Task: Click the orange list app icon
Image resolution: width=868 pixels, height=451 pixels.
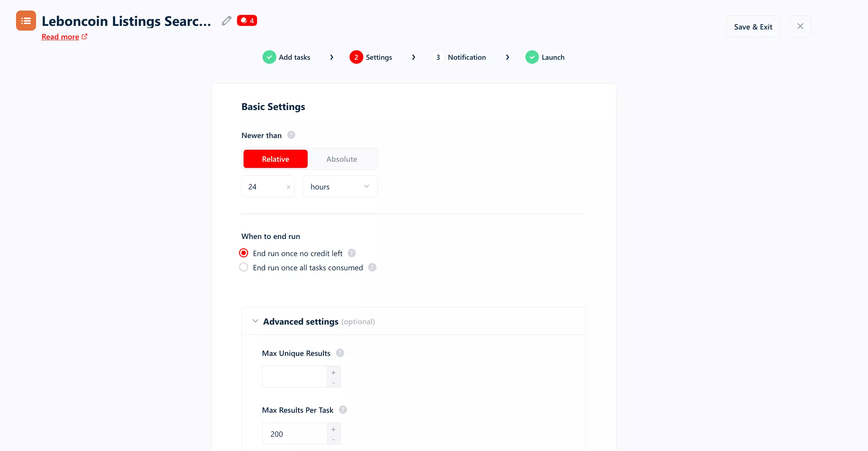Action: pos(26,21)
